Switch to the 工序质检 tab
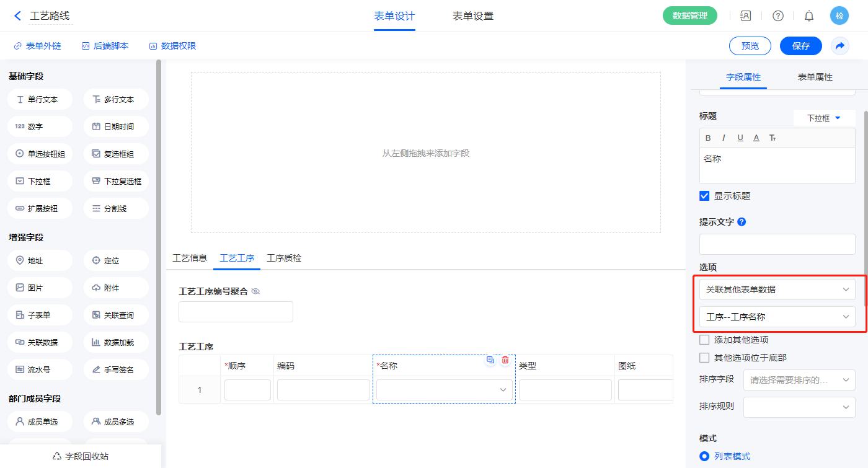Image resolution: width=868 pixels, height=468 pixels. coord(284,258)
